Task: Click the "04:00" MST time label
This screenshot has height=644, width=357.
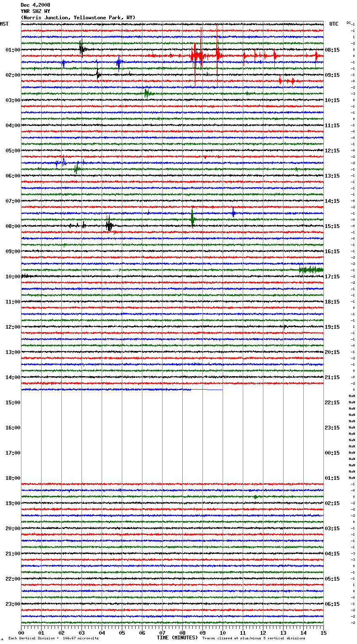Action: pyautogui.click(x=13, y=126)
